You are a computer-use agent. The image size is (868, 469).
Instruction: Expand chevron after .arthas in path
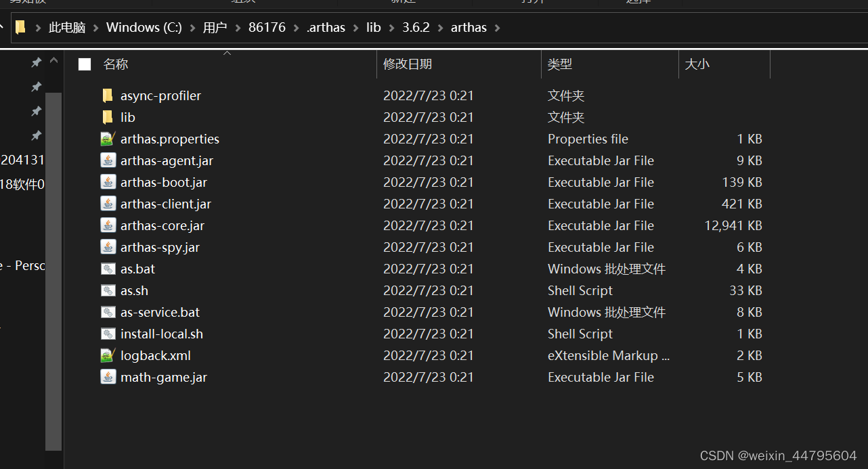pos(355,28)
